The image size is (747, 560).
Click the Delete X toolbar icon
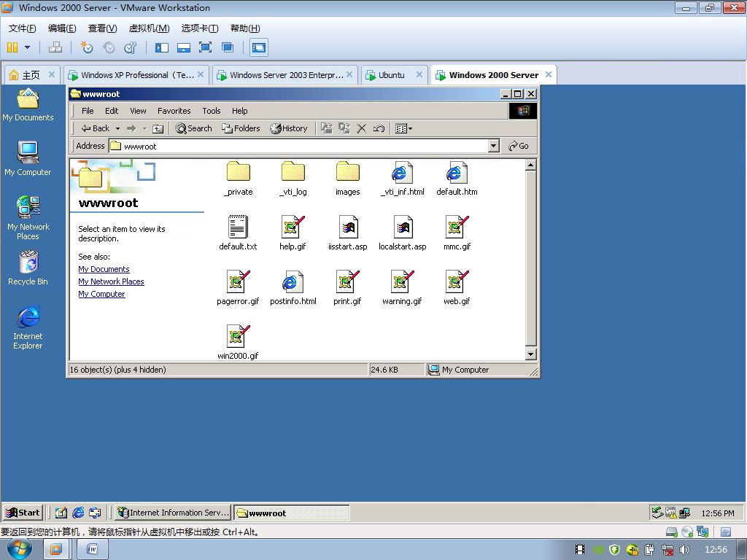(x=362, y=128)
